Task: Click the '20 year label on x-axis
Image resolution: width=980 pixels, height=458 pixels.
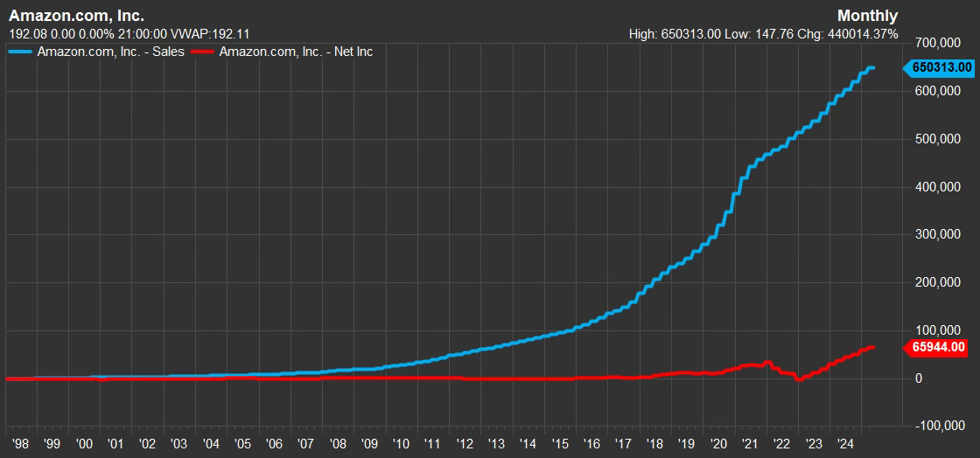Action: 718,445
